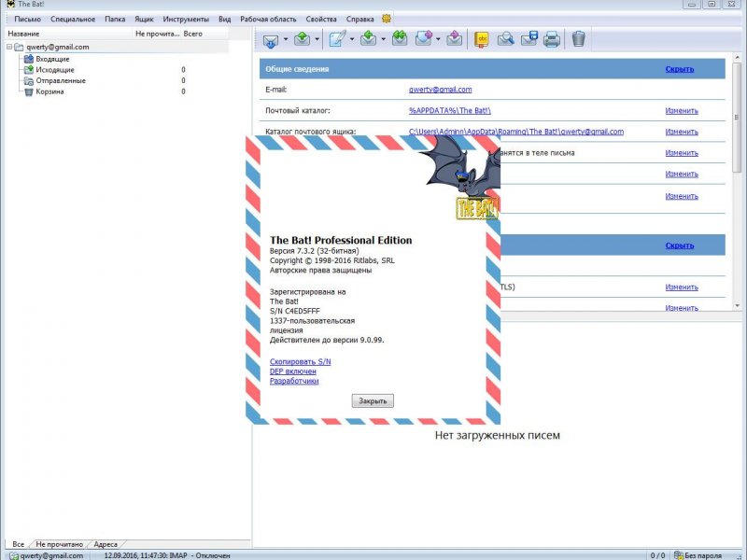Open the dropdown arrow beside the forward icon
747x560 pixels.
pos(438,39)
